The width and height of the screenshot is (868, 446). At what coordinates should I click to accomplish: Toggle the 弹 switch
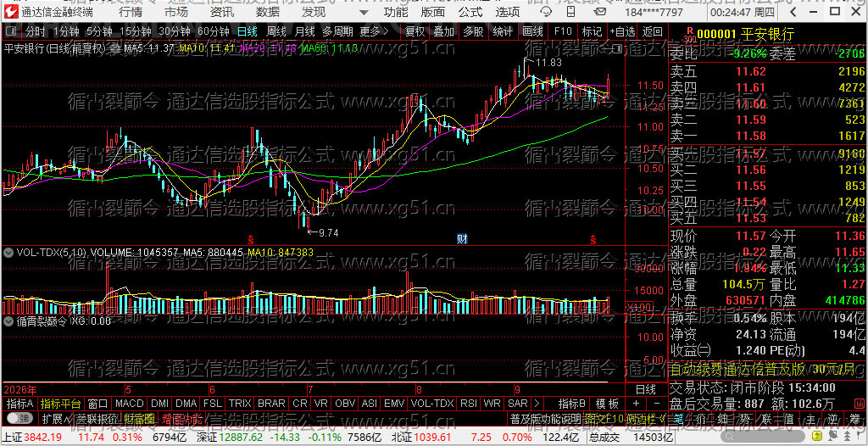[x=20, y=418]
